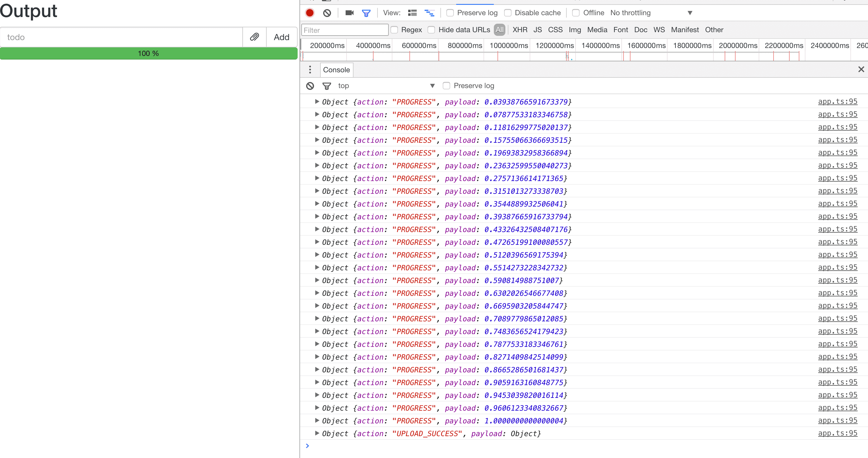This screenshot has height=458, width=868.
Task: Open app.ts:95 link of UPLOAD_SUCCESS log
Action: point(837,433)
